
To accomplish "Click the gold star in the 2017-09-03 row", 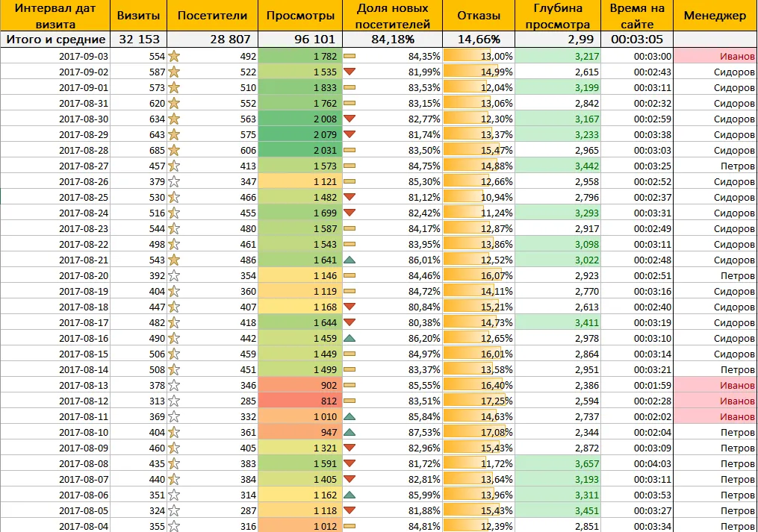I will (174, 57).
